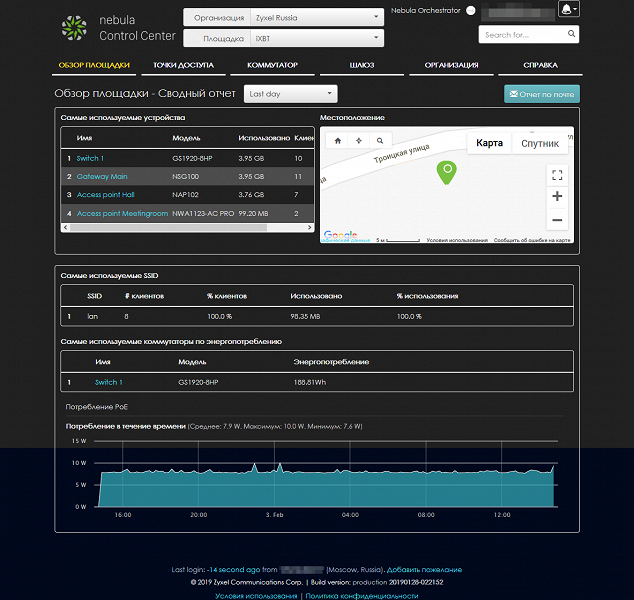Click the green location pin on map
Screen dimensions: 634x600
coord(447,172)
